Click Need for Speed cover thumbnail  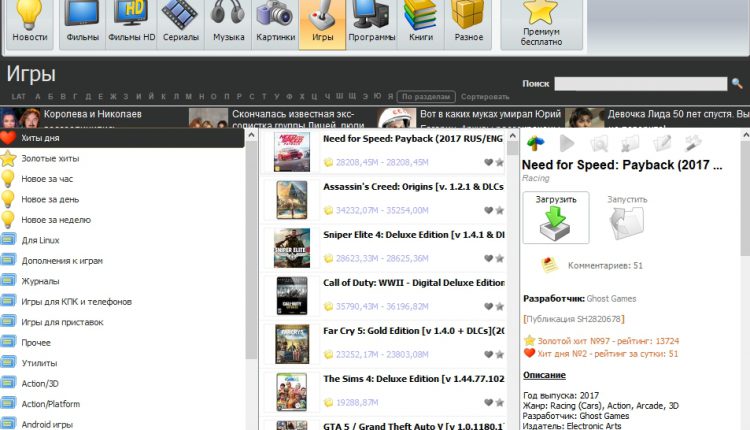(292, 153)
